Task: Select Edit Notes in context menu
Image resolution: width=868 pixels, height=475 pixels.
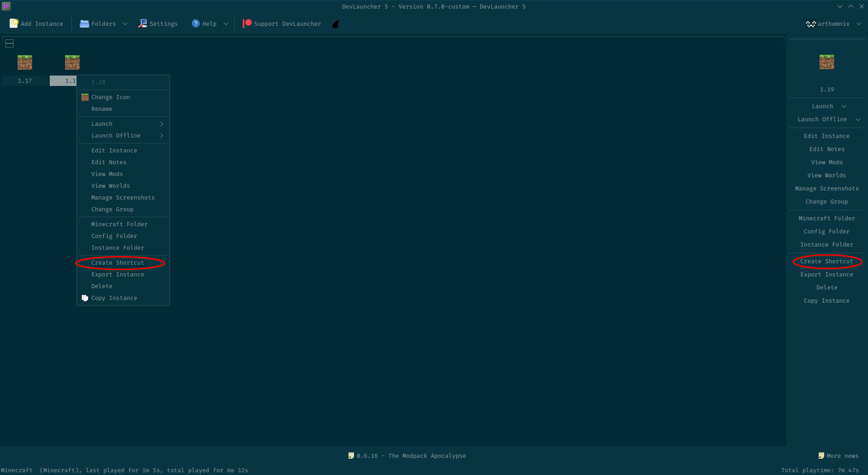Action: (x=123, y=162)
